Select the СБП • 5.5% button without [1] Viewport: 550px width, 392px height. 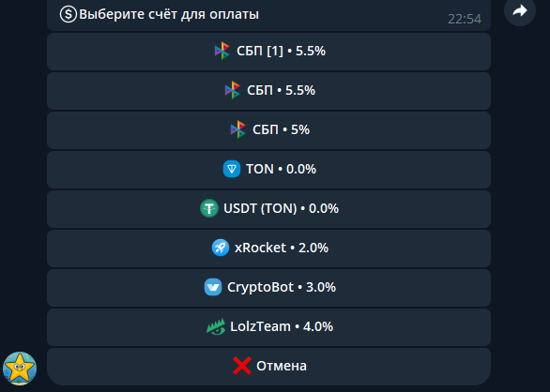tap(268, 91)
